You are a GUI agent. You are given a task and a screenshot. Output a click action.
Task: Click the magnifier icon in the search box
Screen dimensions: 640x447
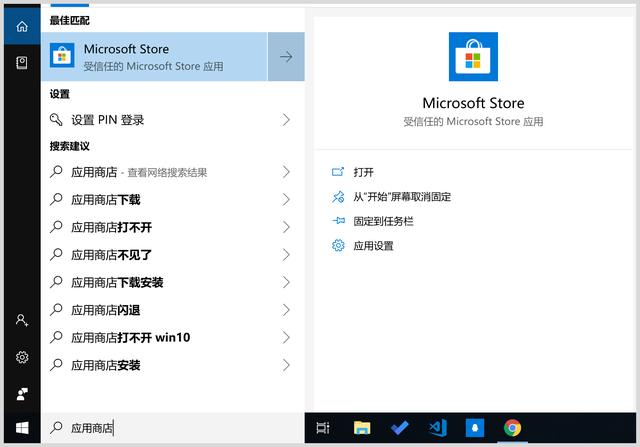[x=56, y=427]
